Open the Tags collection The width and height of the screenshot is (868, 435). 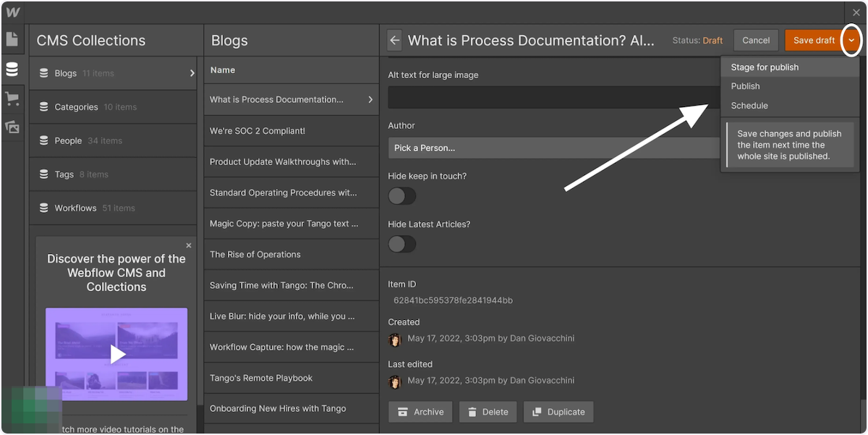coord(113,174)
